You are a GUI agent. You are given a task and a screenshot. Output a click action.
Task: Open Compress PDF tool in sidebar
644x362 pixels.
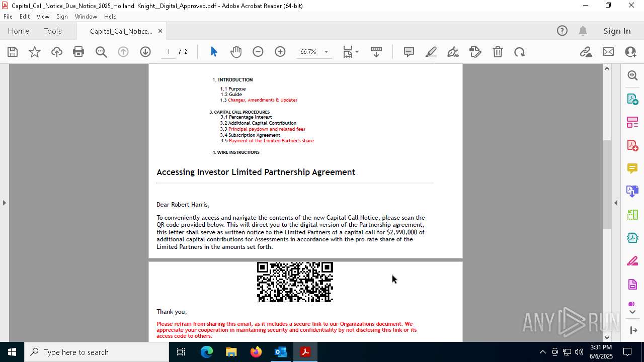click(x=632, y=215)
